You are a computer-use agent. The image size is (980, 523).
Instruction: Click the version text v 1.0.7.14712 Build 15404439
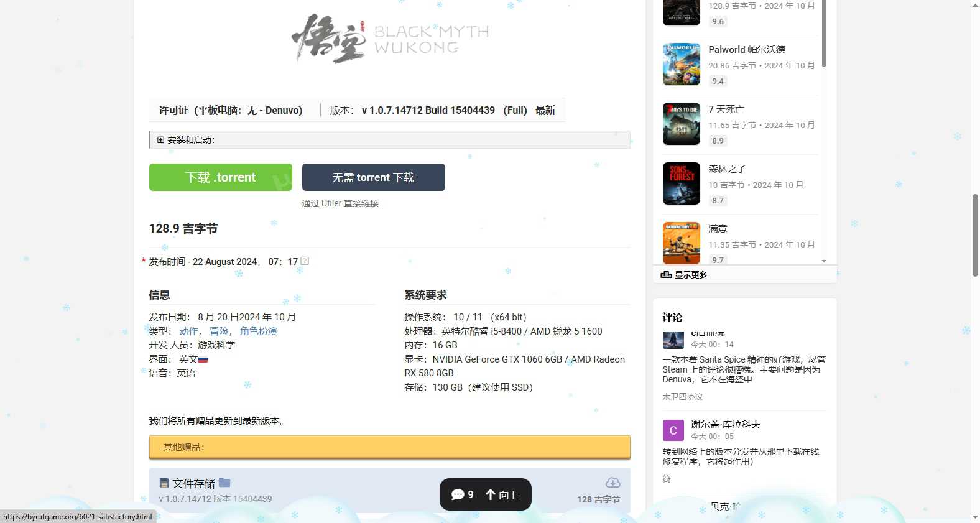click(x=428, y=110)
